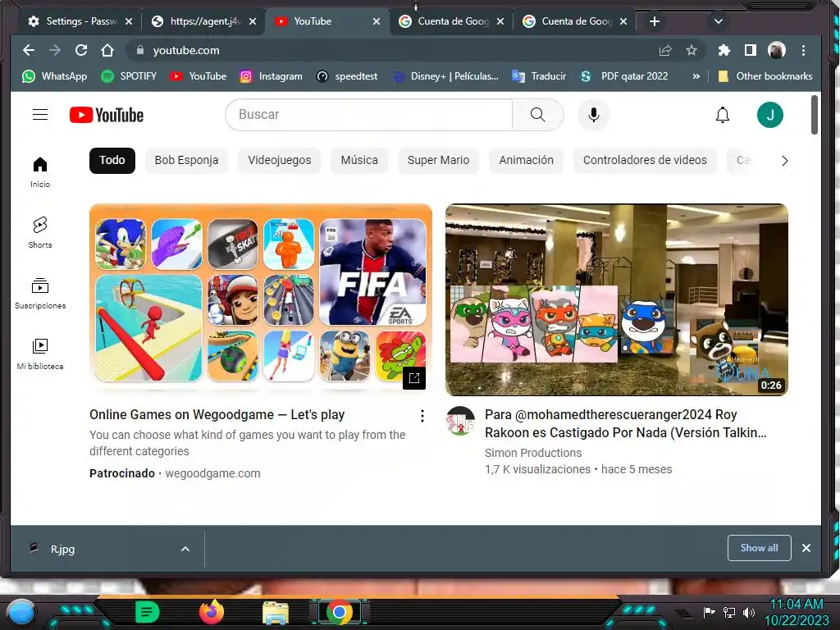Open the wegoodgame.com sponsor link

click(x=212, y=473)
